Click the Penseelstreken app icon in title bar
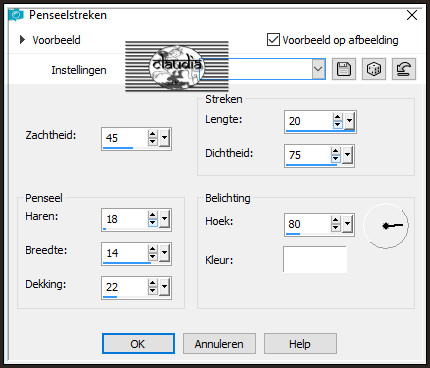 [x=16, y=15]
